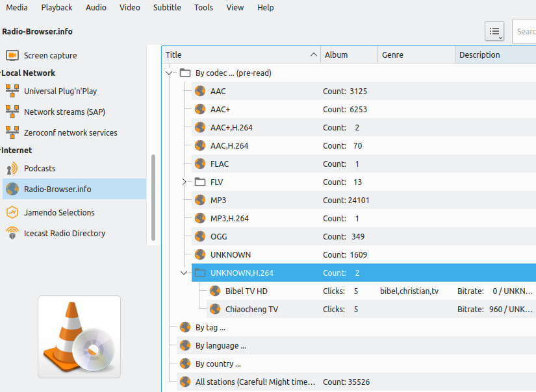Screen dimensions: 536x392
Task: Open the Video menu
Action: click(x=129, y=8)
